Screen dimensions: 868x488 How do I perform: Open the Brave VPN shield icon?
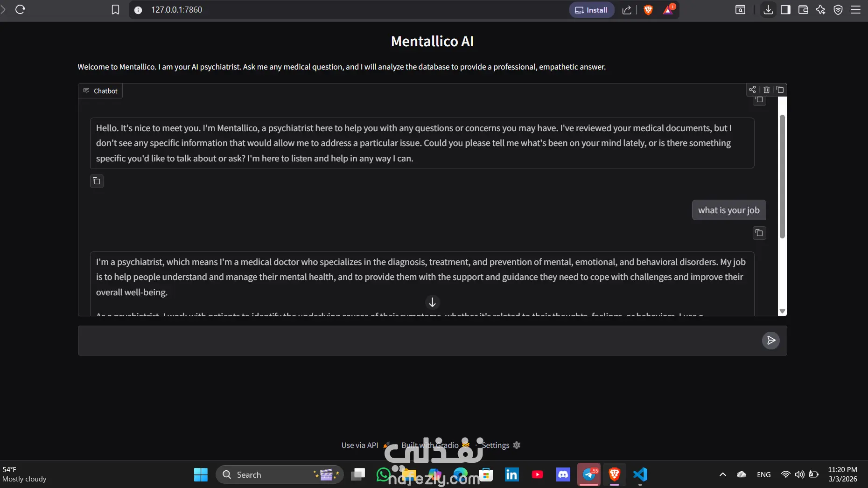click(838, 10)
